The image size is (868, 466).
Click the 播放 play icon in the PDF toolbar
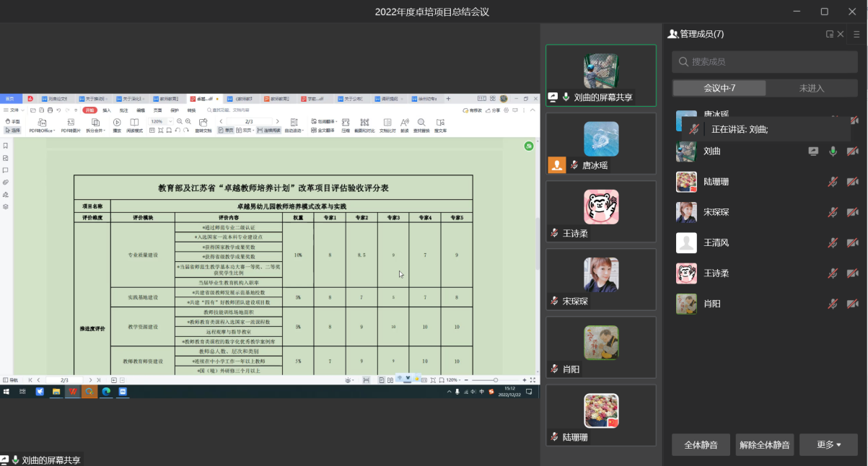click(x=117, y=123)
